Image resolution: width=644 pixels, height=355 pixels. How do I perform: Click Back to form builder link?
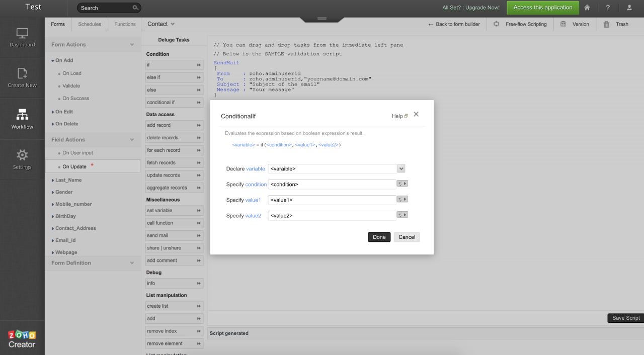(x=454, y=24)
